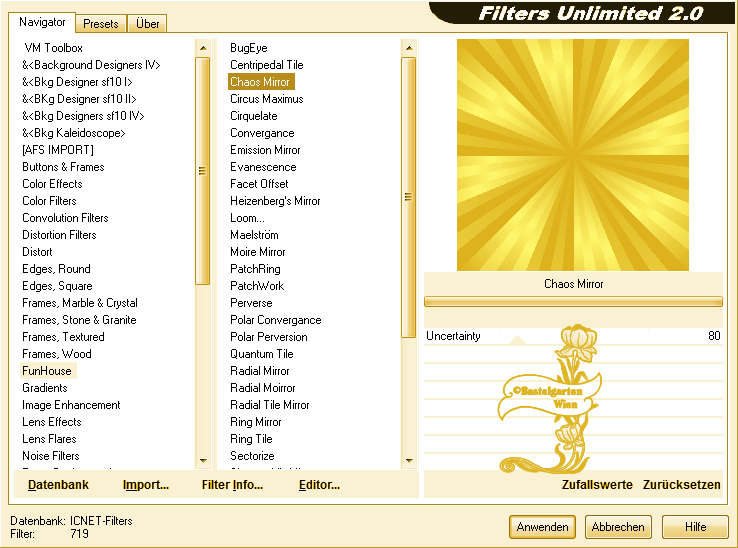Switch to the Presets tab
The width and height of the screenshot is (738, 548).
coord(100,24)
